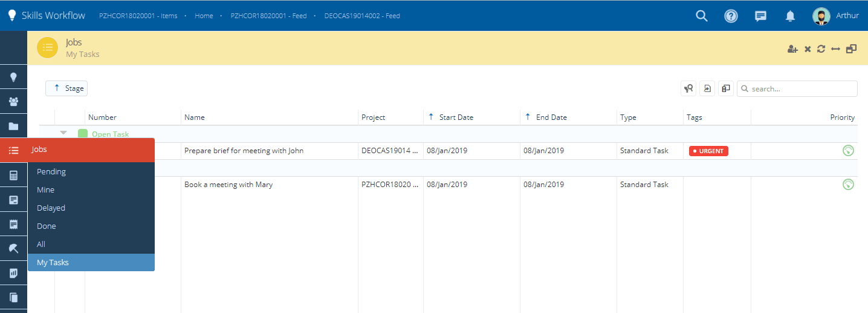
Task: Click the help question mark icon
Action: pos(731,16)
